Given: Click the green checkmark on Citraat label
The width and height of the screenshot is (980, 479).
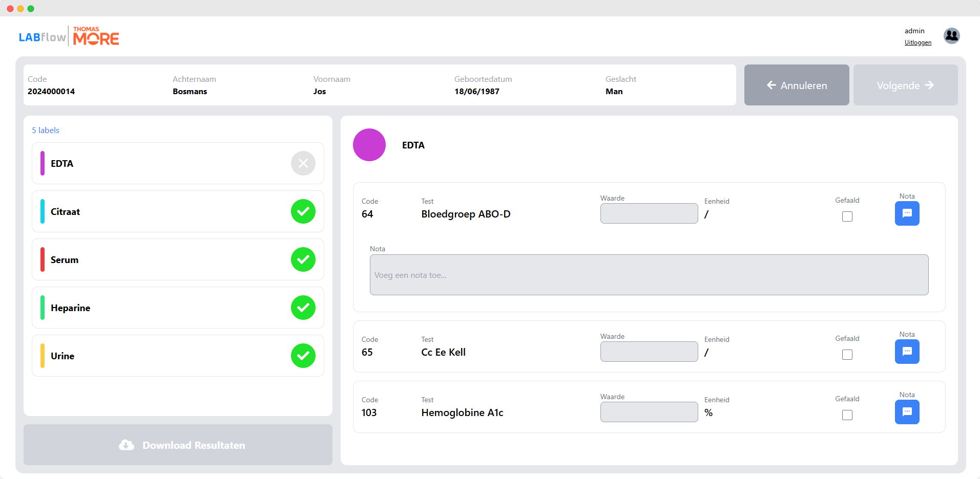Looking at the screenshot, I should point(303,211).
